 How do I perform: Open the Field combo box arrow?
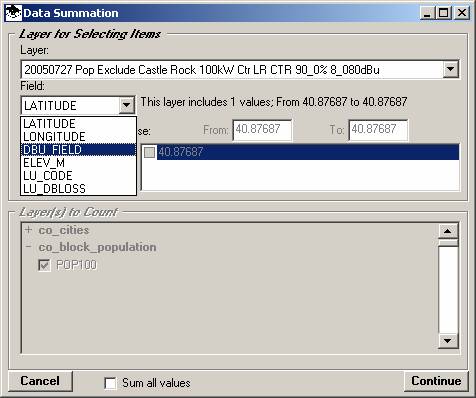click(126, 105)
